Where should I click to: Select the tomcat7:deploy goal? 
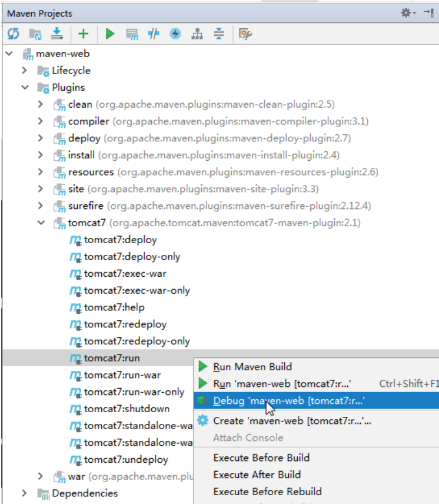[x=121, y=240]
